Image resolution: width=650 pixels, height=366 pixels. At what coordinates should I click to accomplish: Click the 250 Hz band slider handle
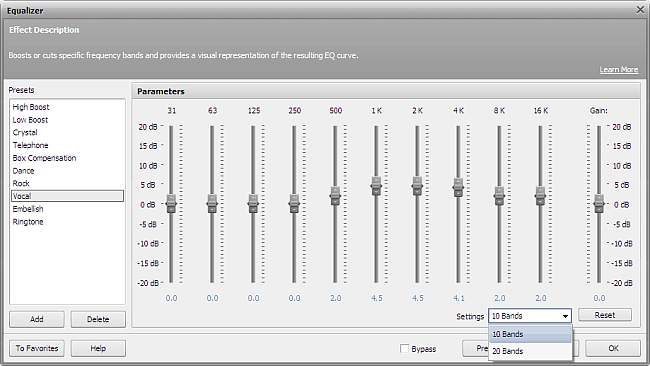(x=294, y=204)
